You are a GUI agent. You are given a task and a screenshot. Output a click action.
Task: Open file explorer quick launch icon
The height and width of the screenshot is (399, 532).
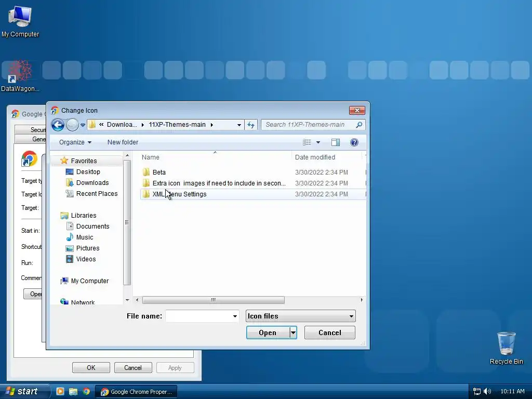pyautogui.click(x=73, y=392)
